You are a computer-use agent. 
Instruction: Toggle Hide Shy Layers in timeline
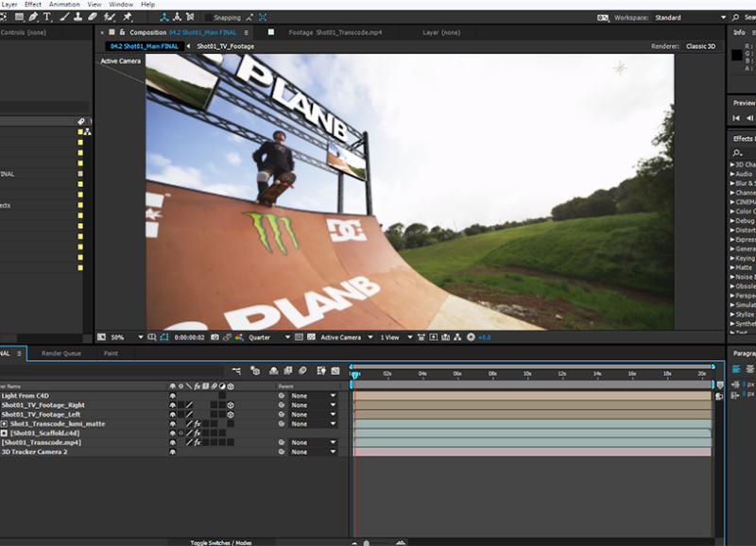click(273, 370)
